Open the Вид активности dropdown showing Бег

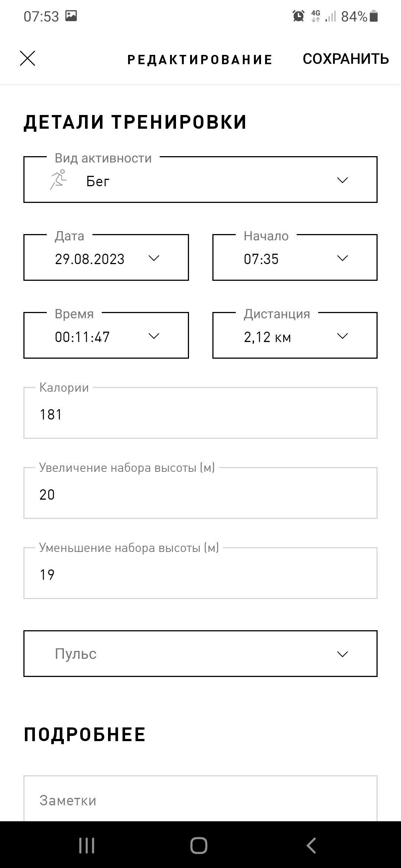(200, 180)
